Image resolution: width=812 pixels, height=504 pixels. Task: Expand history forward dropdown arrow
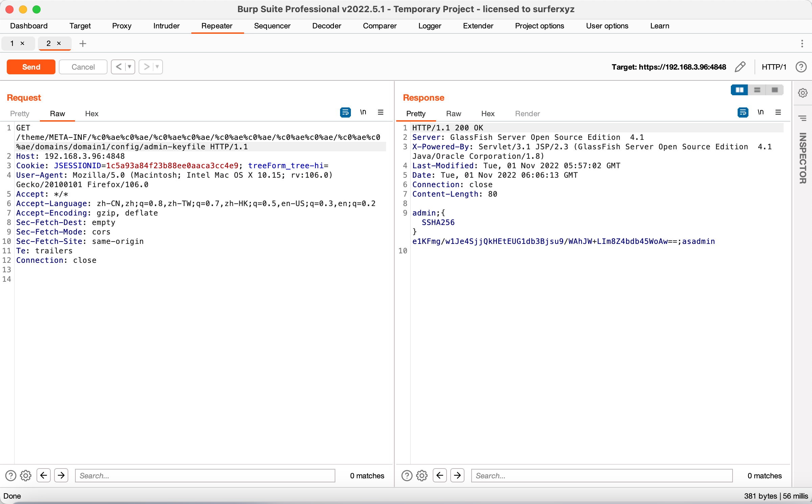157,67
